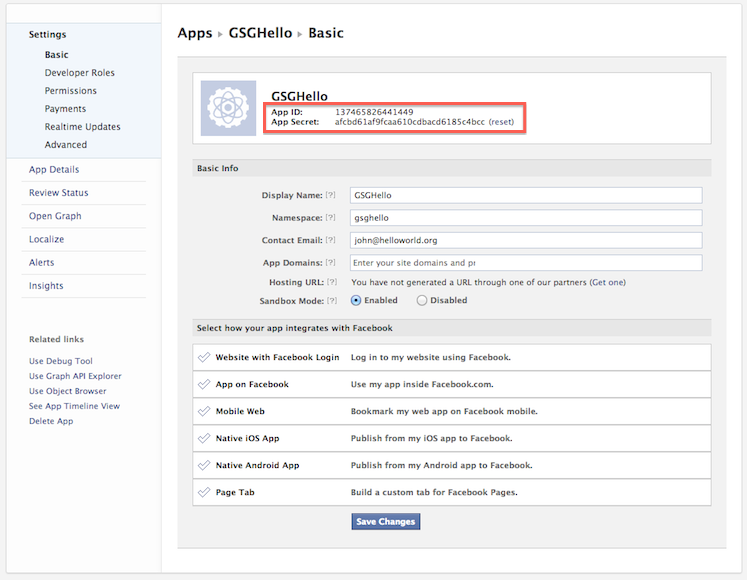Expand Mobile Web integration row

pos(452,411)
